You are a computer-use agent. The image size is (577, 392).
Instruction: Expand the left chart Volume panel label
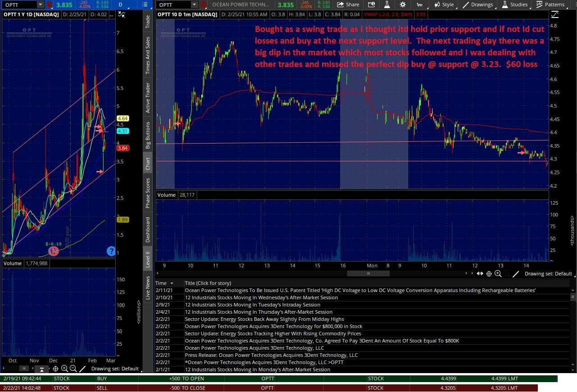point(12,263)
